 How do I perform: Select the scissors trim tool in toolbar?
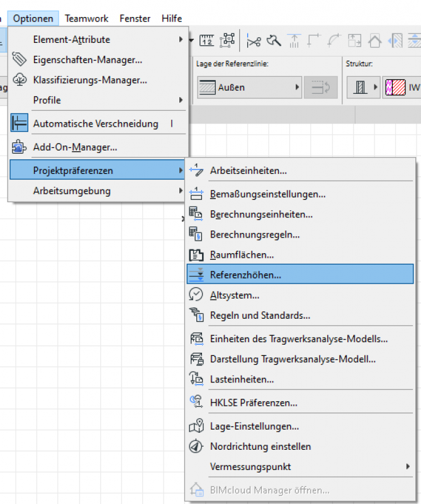[254, 41]
